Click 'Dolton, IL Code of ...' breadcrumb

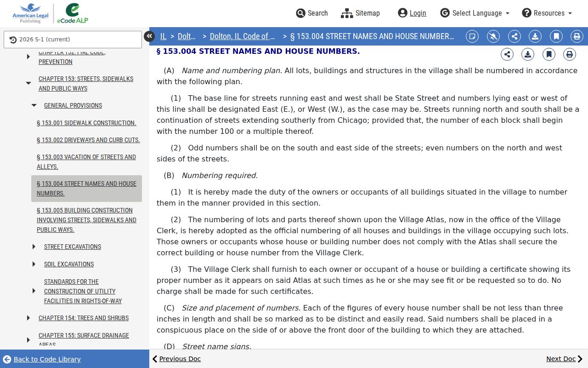click(243, 36)
